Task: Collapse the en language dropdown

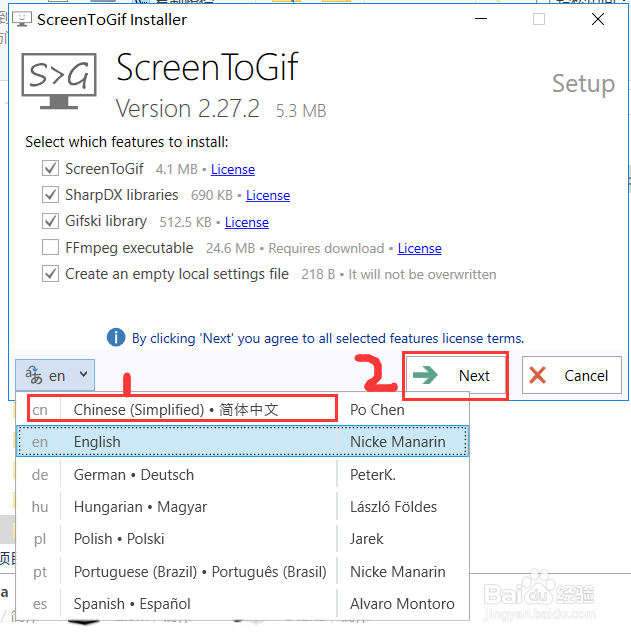Action: coord(55,375)
